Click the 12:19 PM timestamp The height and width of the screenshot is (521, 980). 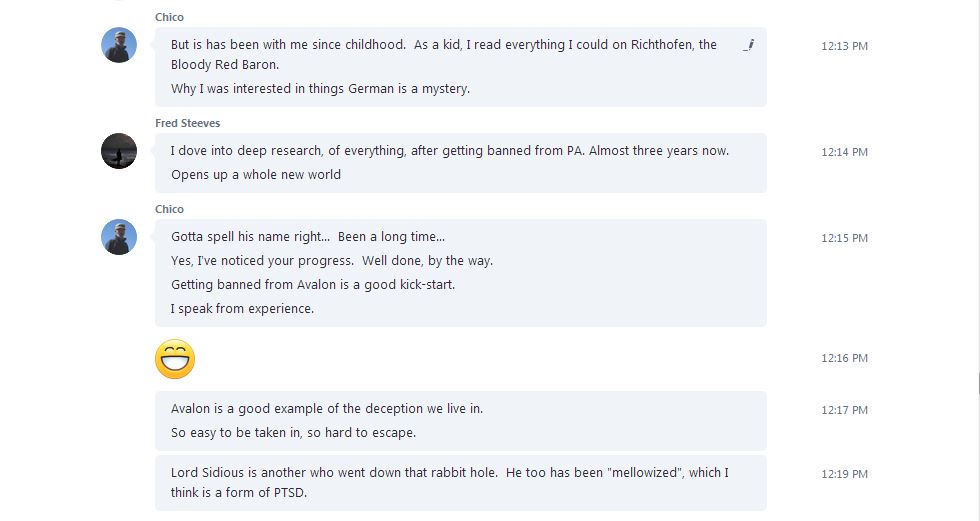click(x=844, y=474)
